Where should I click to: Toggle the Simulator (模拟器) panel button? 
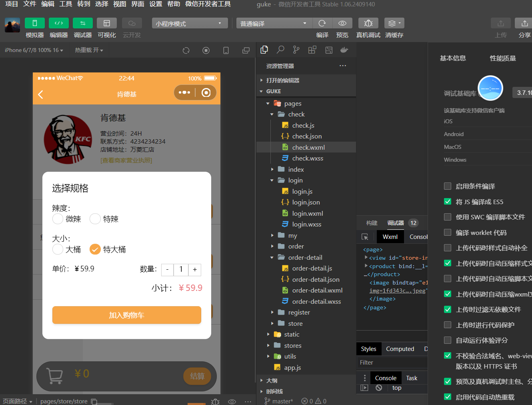[x=35, y=23]
